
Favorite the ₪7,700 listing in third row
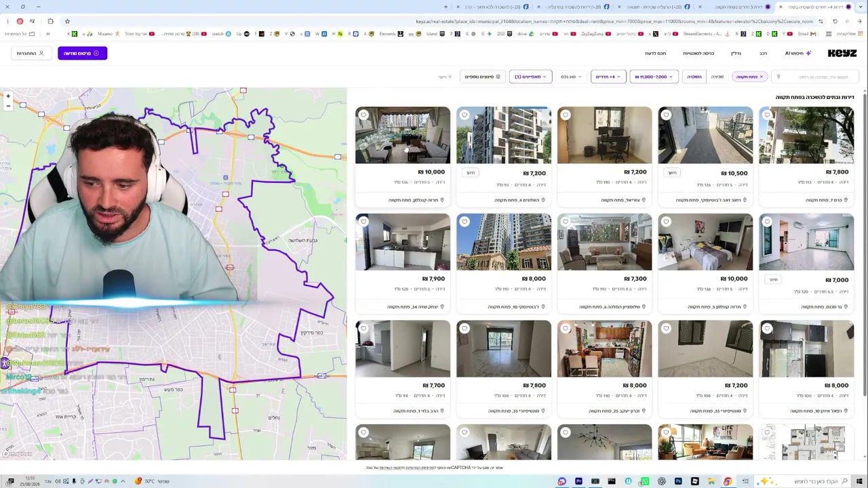(x=363, y=329)
